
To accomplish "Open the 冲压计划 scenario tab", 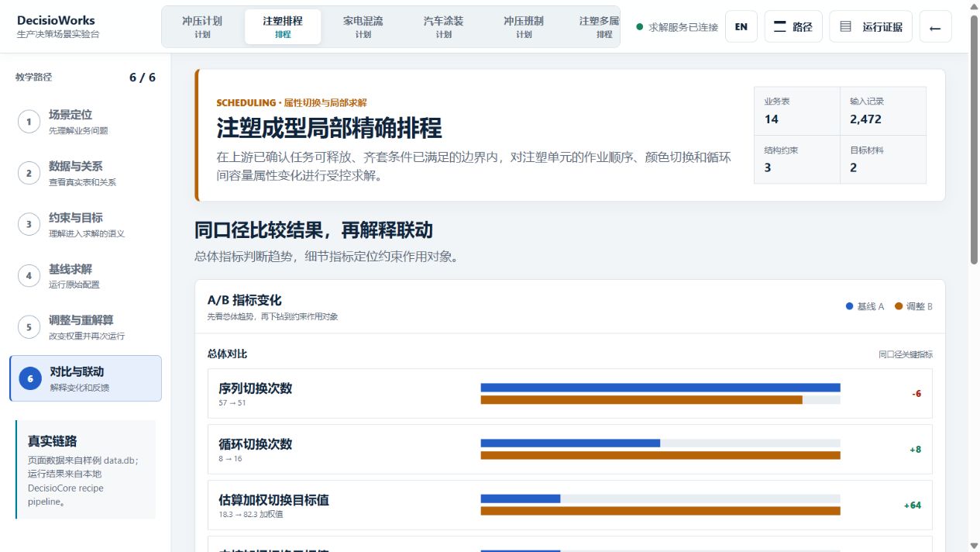I will coord(202,27).
